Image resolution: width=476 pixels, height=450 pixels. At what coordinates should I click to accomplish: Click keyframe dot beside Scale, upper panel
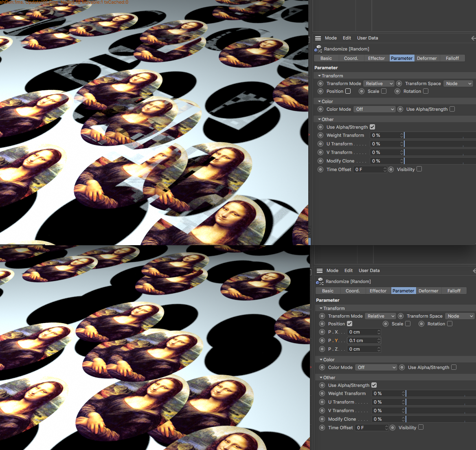362,91
